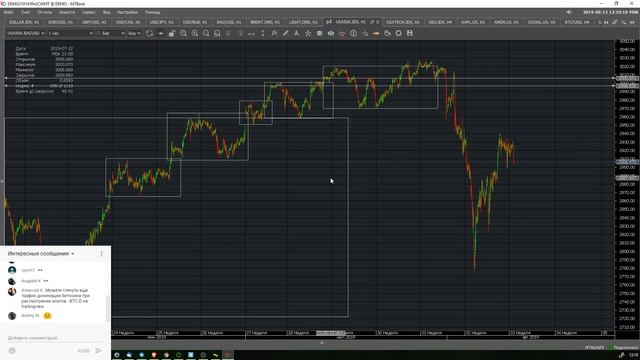Switch to the GOOGL.US H1 chart tab

point(541,22)
